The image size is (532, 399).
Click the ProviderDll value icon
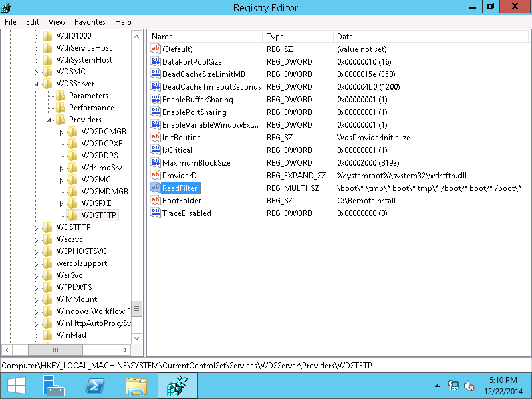pos(156,176)
